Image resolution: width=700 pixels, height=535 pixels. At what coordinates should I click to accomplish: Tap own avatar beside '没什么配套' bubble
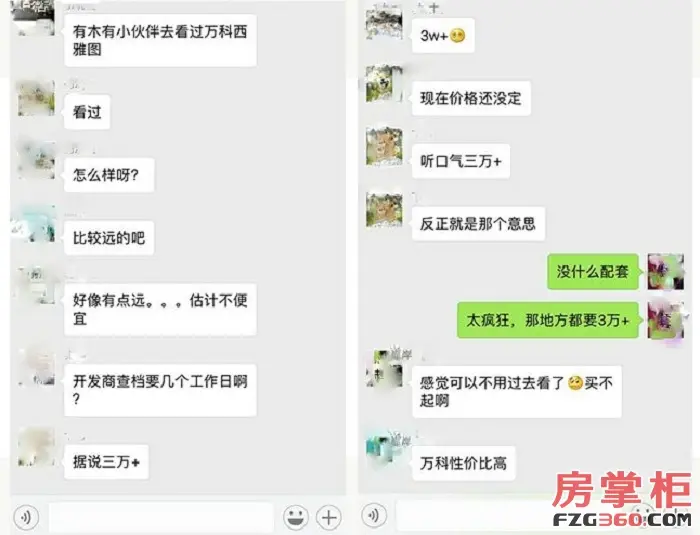coord(666,272)
